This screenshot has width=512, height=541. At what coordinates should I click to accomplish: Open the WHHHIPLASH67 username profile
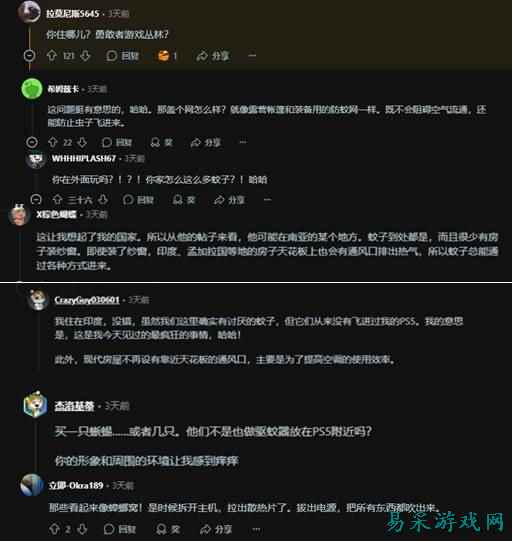click(x=84, y=158)
